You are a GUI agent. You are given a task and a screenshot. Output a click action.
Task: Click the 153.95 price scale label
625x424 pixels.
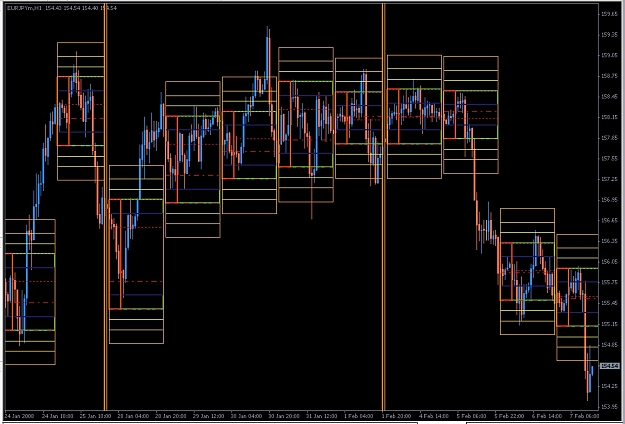click(x=611, y=407)
